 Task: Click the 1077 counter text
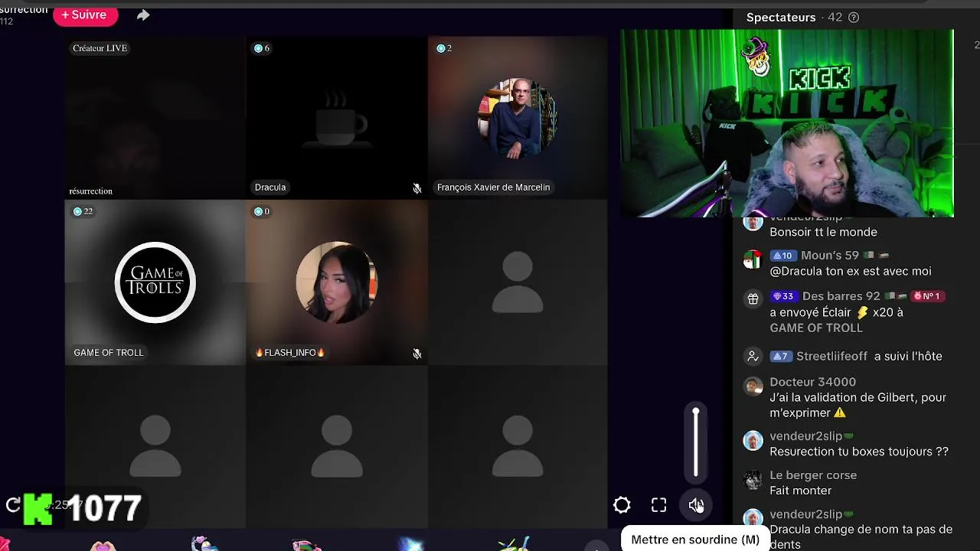point(105,508)
